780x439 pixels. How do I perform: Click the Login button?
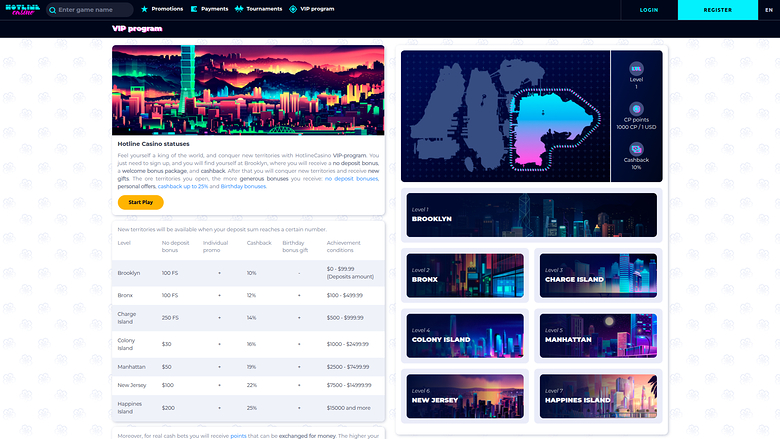pos(649,10)
